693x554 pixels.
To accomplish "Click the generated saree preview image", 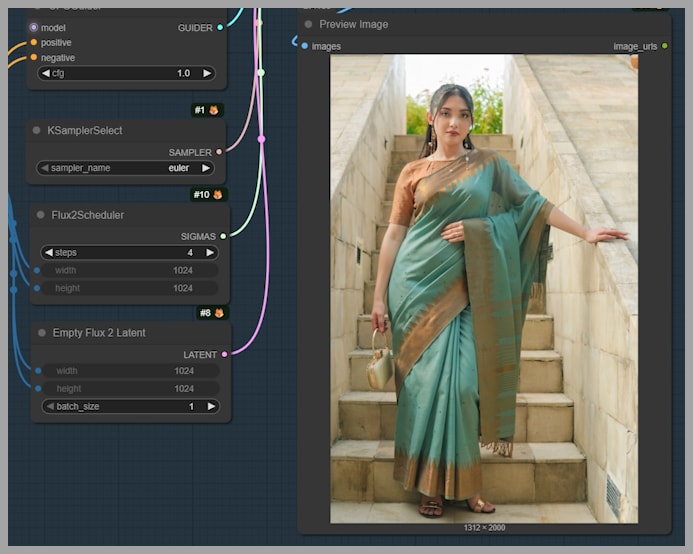I will coord(483,288).
